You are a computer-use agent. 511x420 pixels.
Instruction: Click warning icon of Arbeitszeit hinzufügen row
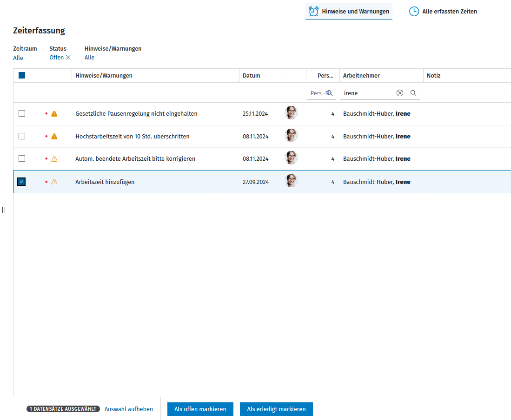54,182
